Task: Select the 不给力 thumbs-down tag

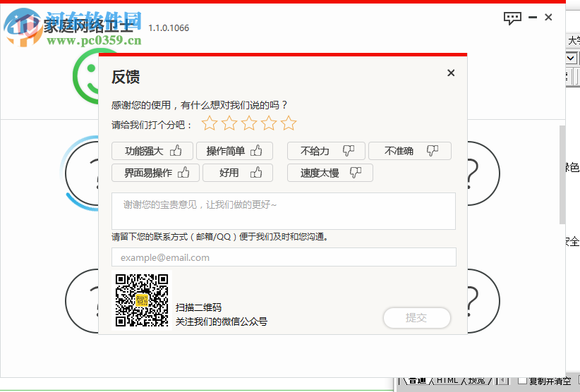Action: point(326,151)
